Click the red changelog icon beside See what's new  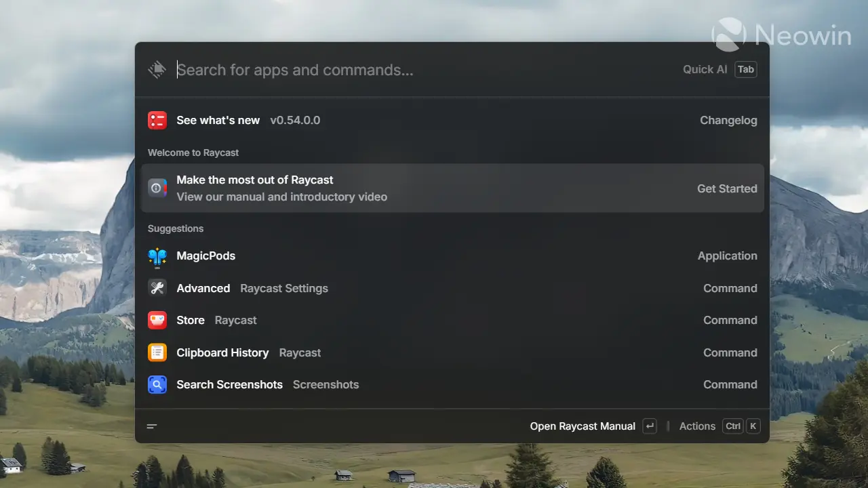click(157, 120)
